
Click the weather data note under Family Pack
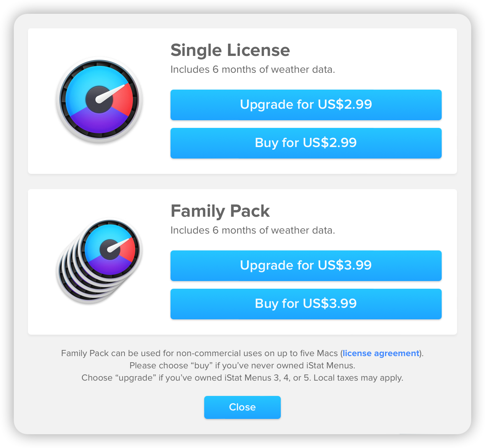click(252, 230)
